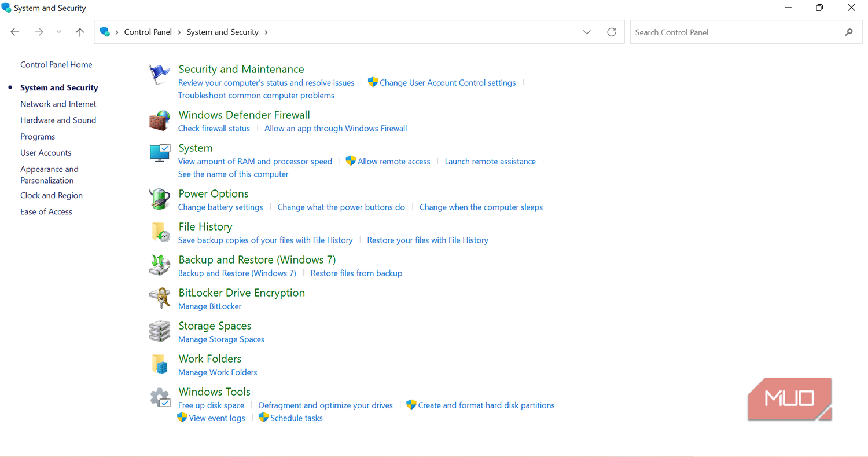
Task: Click the Forward navigation arrow
Action: (39, 32)
